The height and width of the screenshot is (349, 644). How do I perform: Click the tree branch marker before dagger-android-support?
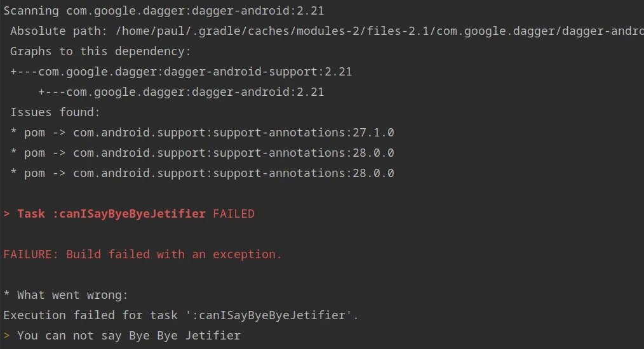coord(23,72)
